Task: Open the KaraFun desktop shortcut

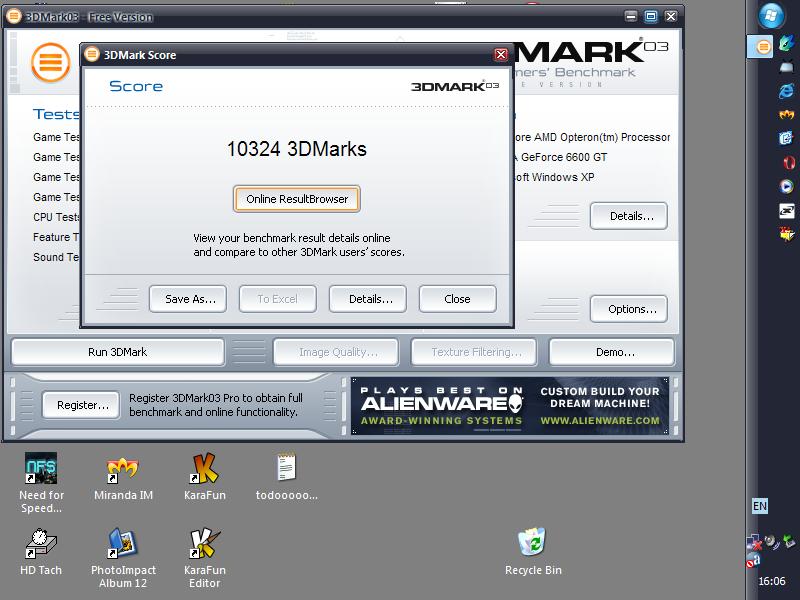Action: 205,477
